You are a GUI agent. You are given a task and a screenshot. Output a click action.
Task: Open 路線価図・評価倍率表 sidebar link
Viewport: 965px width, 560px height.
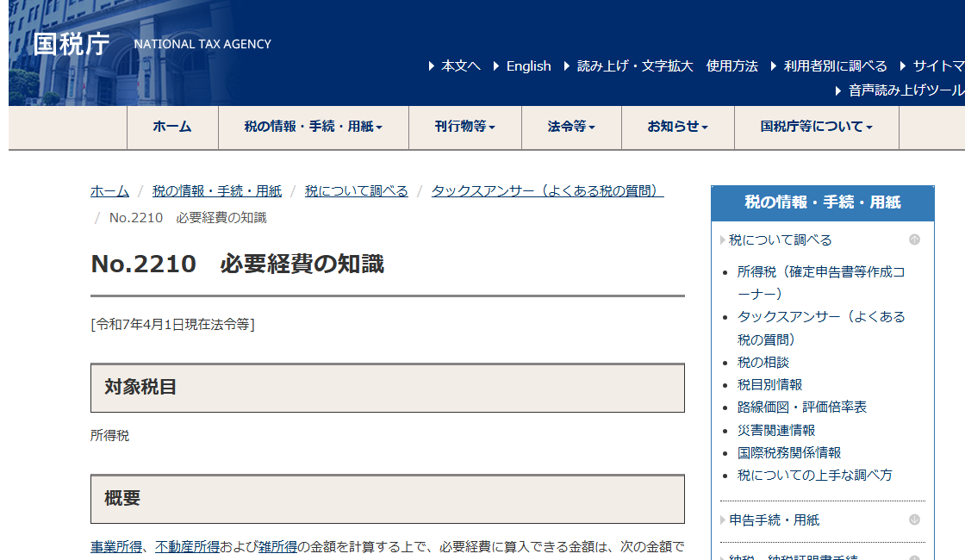(802, 408)
